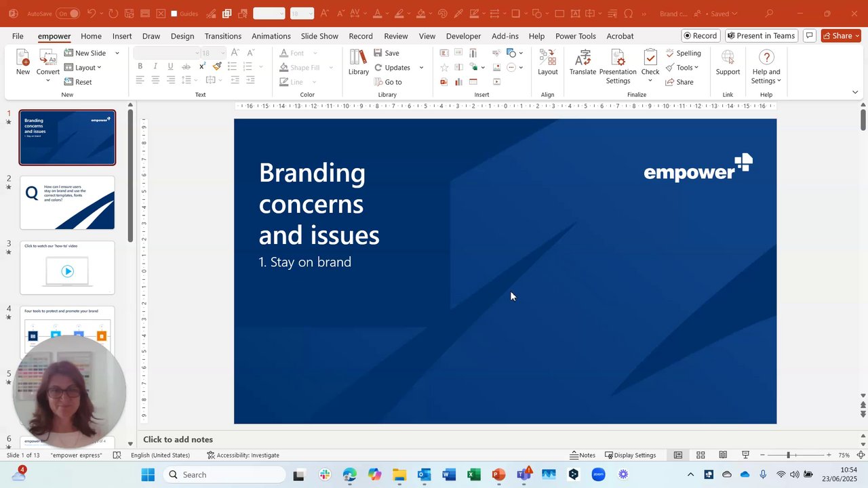Toggle the Notes pane

pyautogui.click(x=582, y=455)
